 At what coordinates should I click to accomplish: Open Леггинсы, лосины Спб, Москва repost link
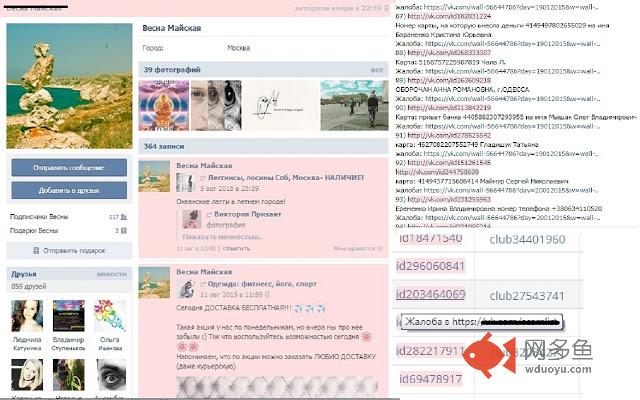286,178
